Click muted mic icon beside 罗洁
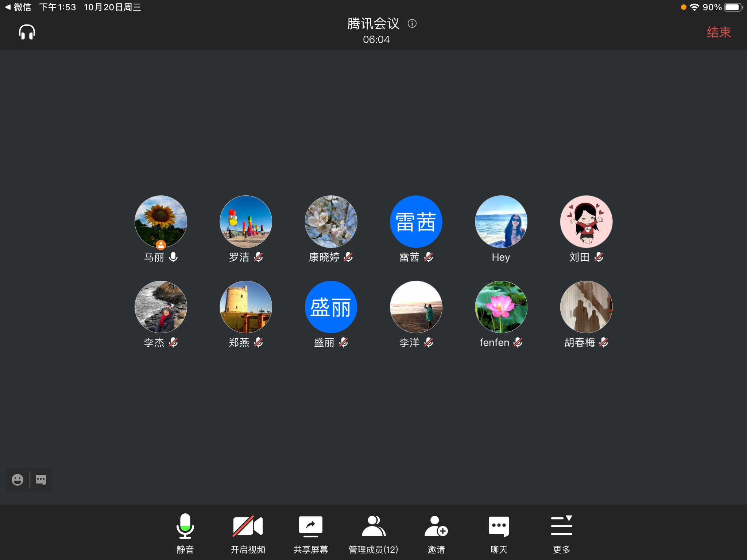Screen dimensions: 747x560 coord(259,257)
